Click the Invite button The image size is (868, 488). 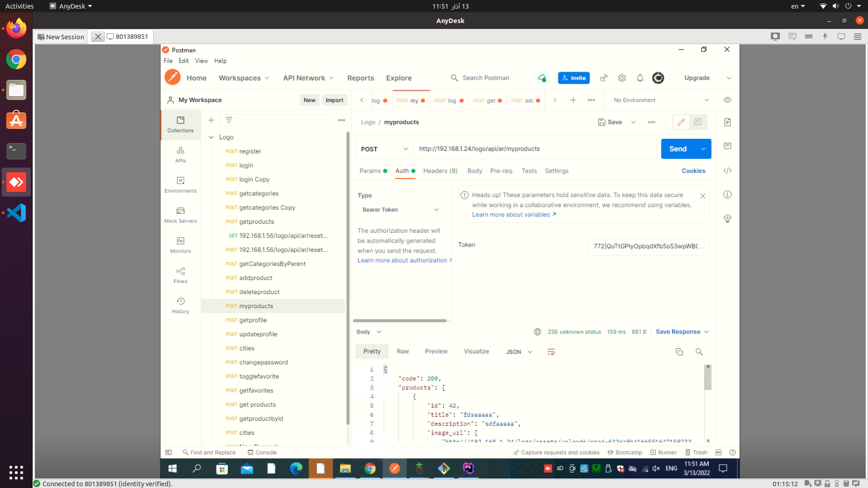pyautogui.click(x=574, y=78)
